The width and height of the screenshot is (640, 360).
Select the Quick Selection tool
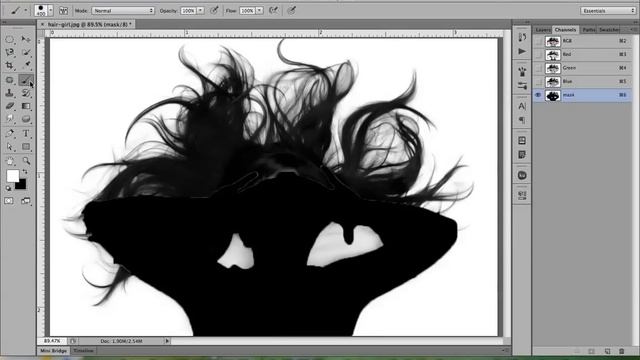coord(26,52)
